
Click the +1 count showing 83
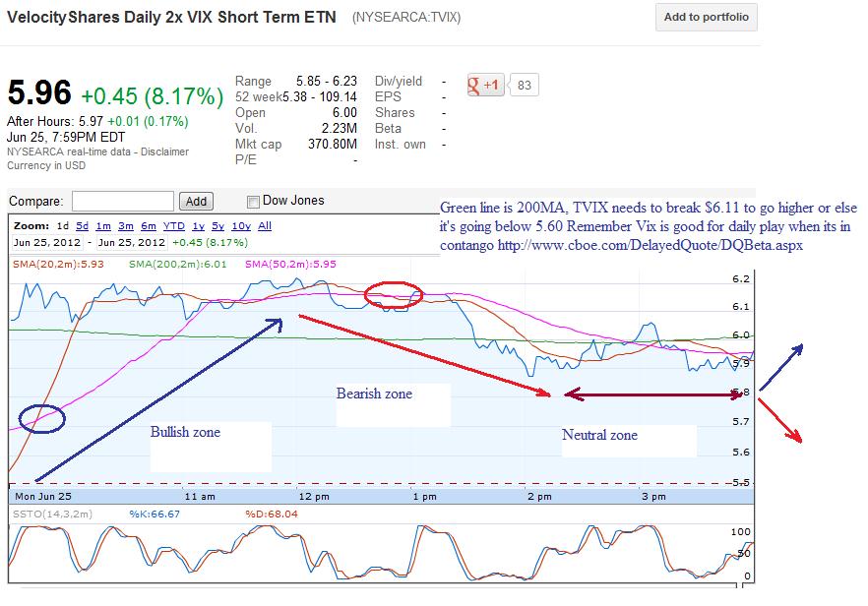(523, 85)
